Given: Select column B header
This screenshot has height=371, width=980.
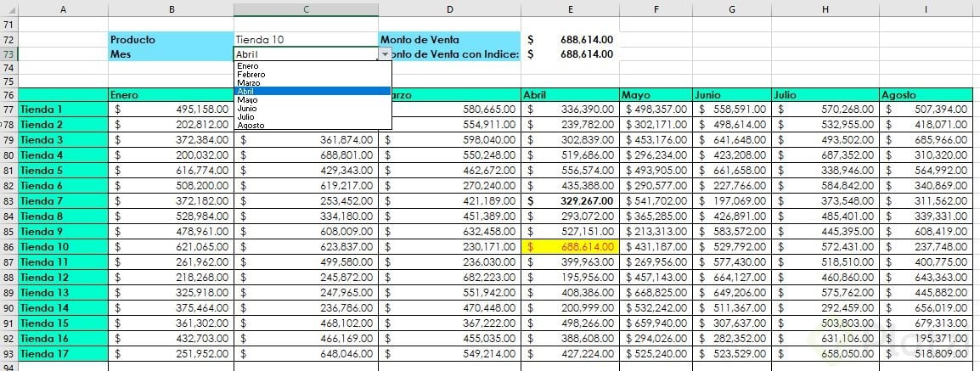Looking at the screenshot, I should (172, 8).
